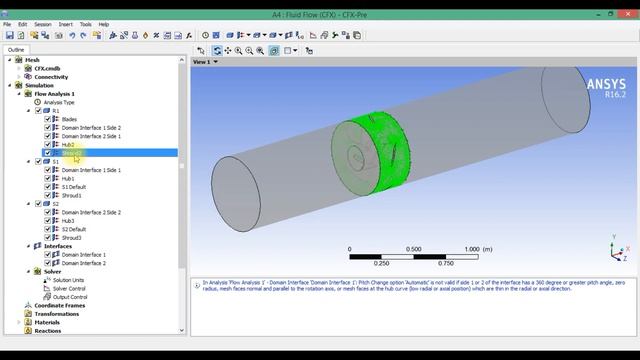Screen dimensions: 640x360
Task: Toggle the Domain Interface 1 checkbox under Interfaces
Action: (47, 255)
